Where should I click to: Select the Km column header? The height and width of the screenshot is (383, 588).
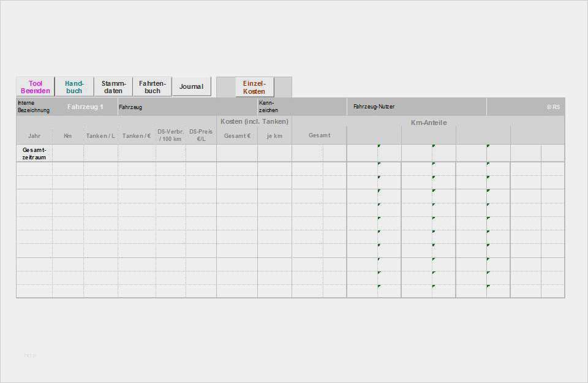click(x=68, y=136)
